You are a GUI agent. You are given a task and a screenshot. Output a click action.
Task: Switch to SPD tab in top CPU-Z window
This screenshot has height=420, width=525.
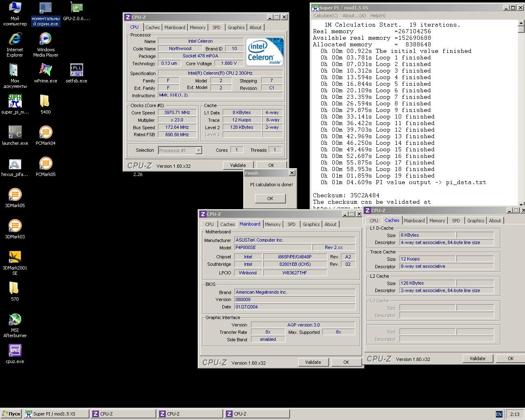click(x=217, y=27)
